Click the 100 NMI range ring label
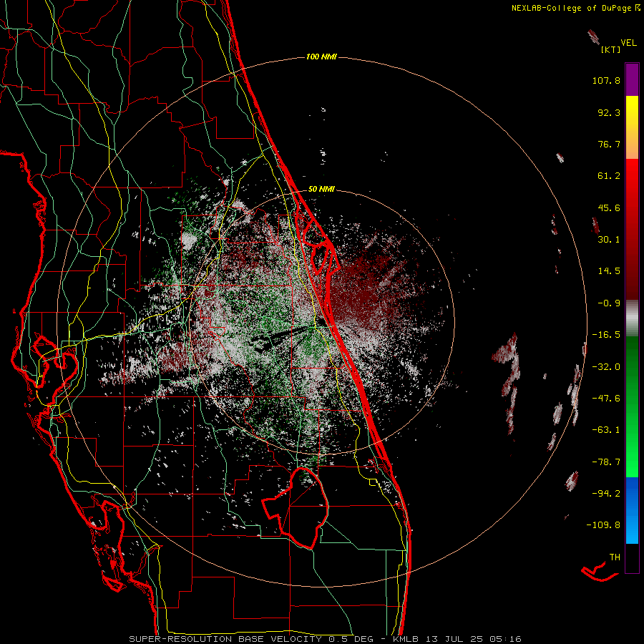This screenshot has width=644, height=644. [x=321, y=57]
